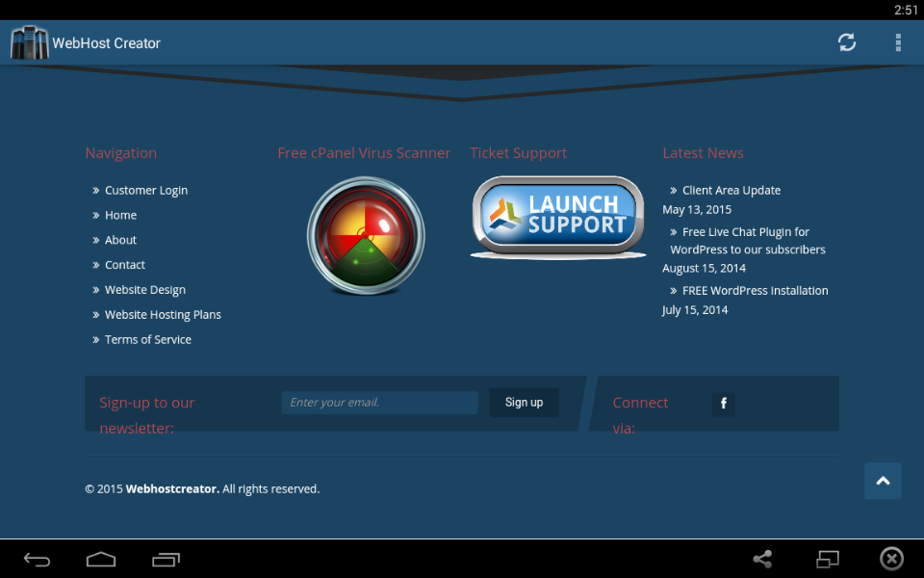Click the August 15, 2014 date
The height and width of the screenshot is (578, 924).
pos(704,268)
